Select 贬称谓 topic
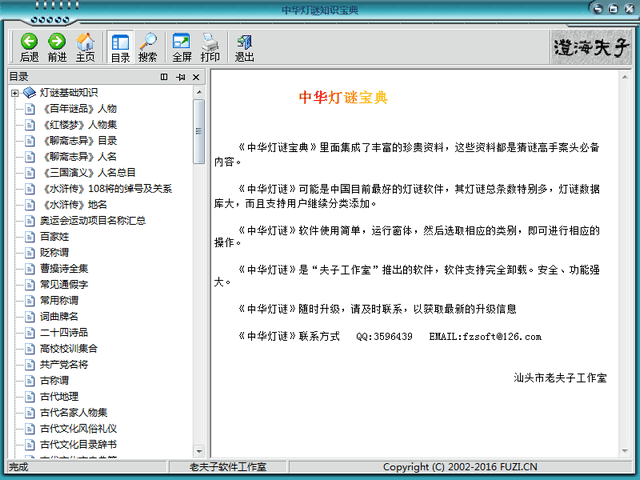The width and height of the screenshot is (640, 480). tap(54, 252)
